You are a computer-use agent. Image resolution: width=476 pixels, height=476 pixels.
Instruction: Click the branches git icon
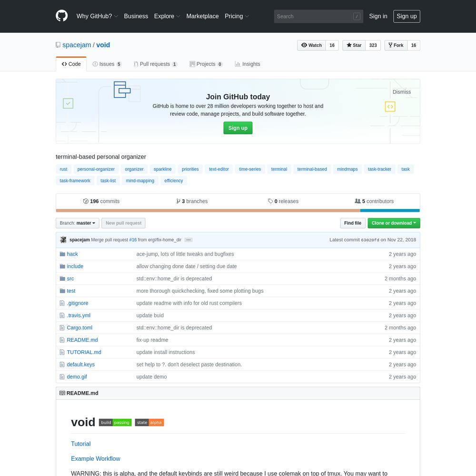(178, 201)
